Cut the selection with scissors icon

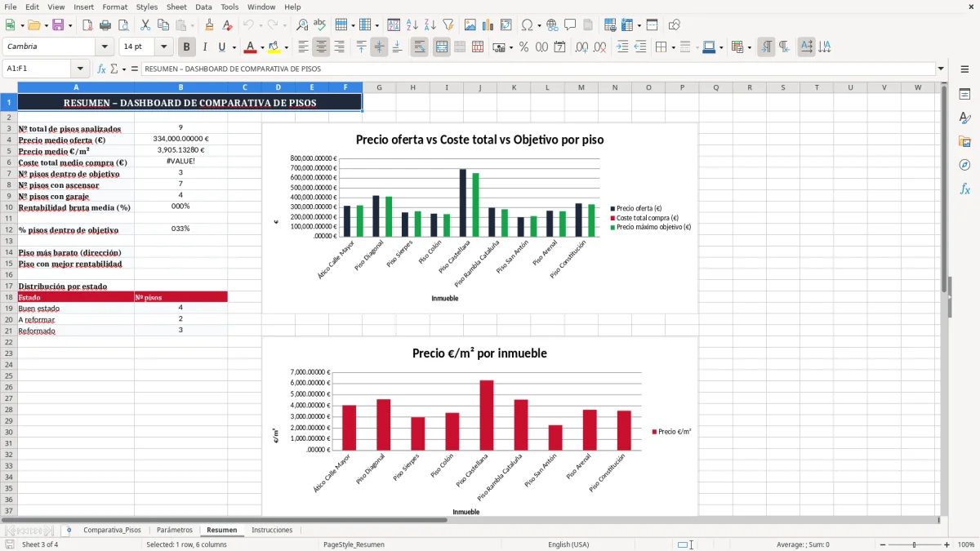point(145,25)
